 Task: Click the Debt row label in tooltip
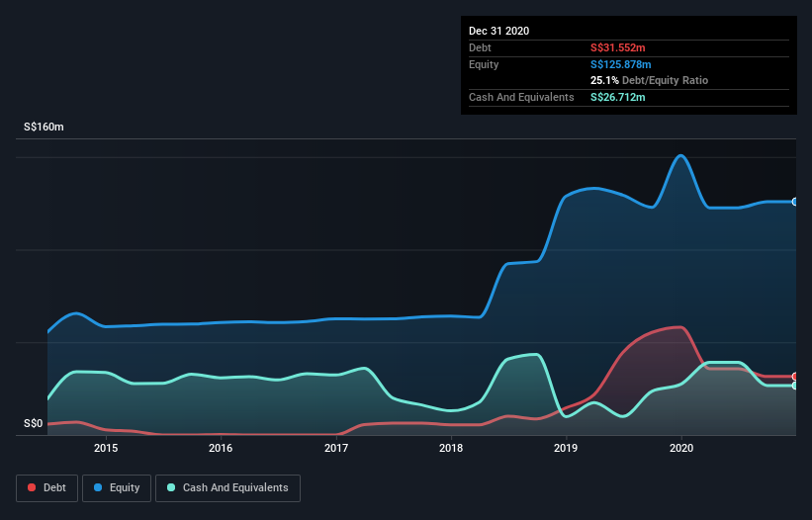point(480,47)
